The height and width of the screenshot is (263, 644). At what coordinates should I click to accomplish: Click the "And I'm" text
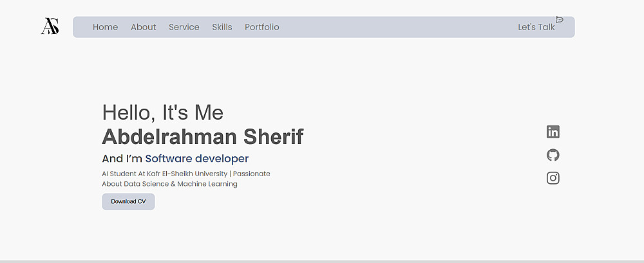click(x=122, y=159)
